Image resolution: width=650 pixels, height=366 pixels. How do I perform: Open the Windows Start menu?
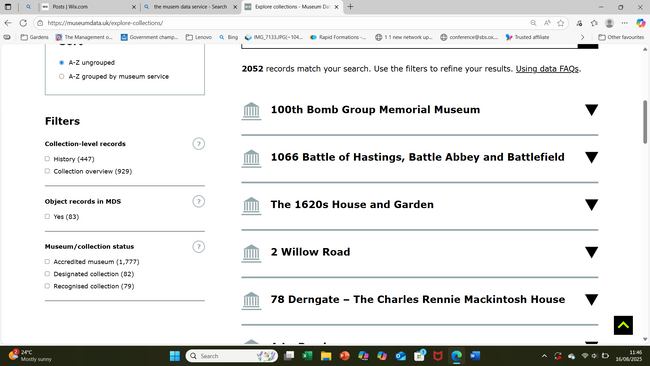175,356
